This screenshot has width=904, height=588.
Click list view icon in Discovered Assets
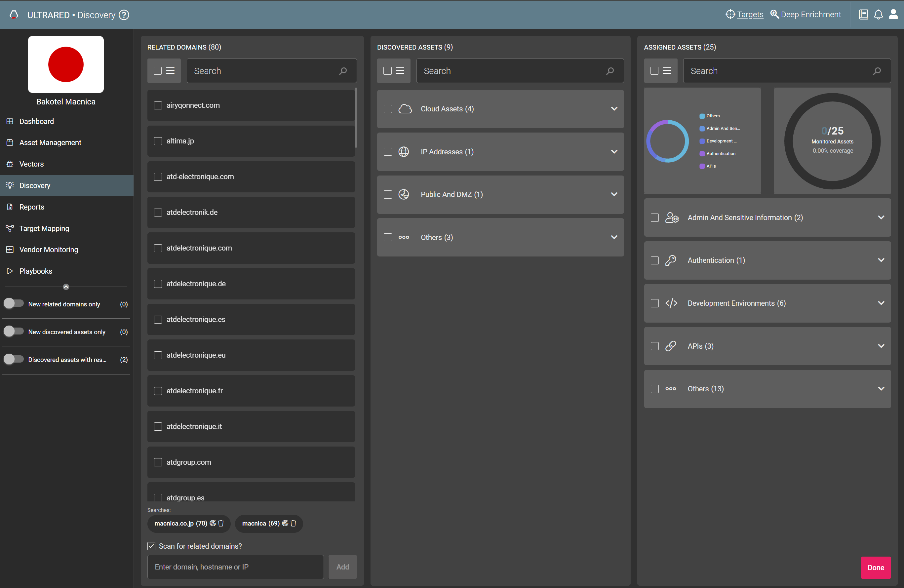coord(400,71)
